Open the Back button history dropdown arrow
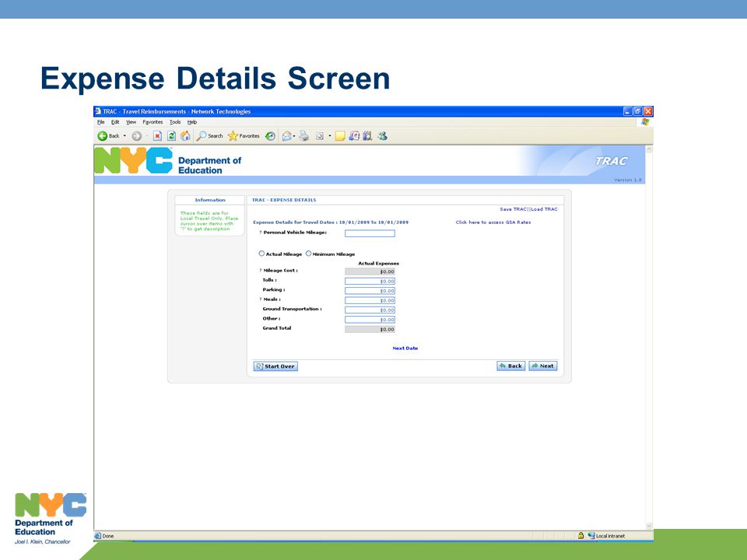 [124, 136]
